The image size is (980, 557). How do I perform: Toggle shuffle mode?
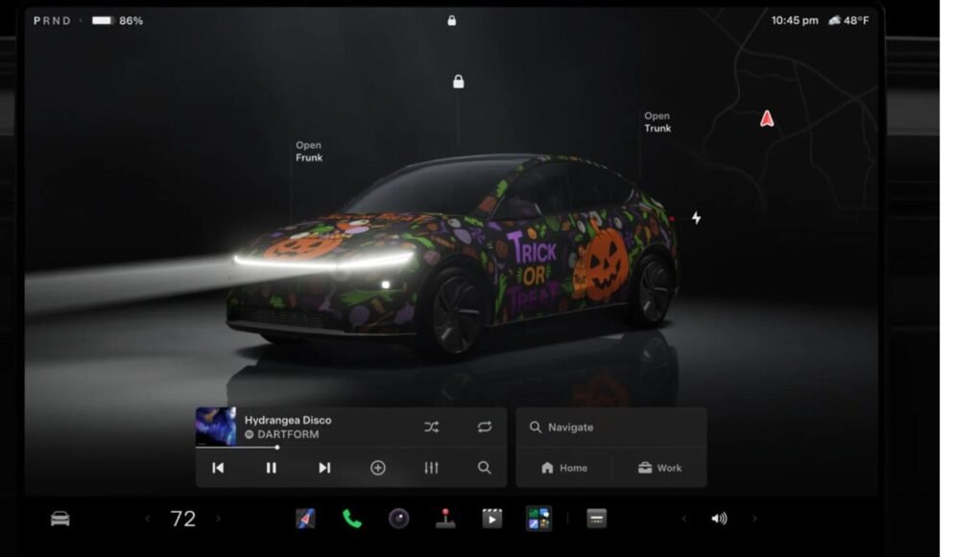click(431, 427)
